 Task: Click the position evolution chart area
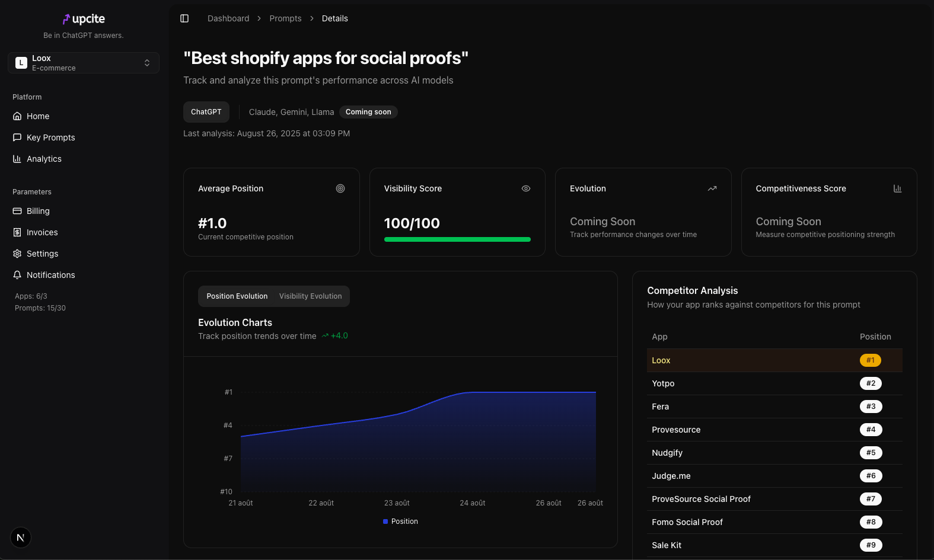418,441
